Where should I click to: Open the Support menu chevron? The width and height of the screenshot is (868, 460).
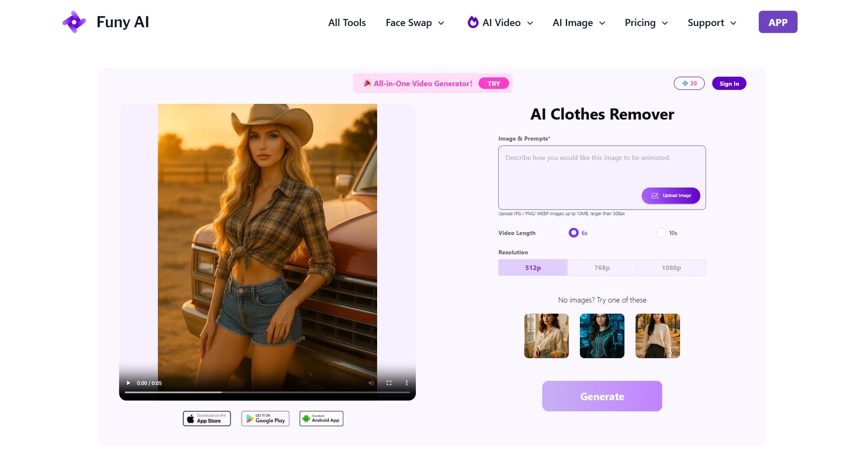[734, 23]
